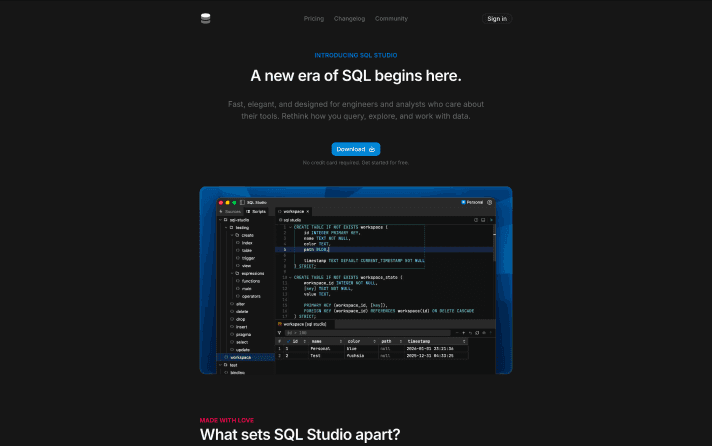Open the Personal workspace selector
This screenshot has height=446, width=712.
[x=472, y=203]
